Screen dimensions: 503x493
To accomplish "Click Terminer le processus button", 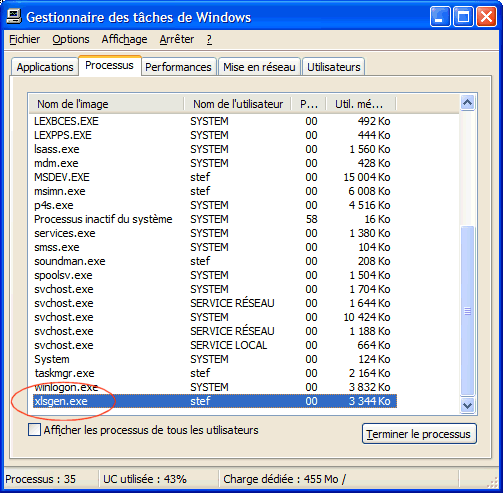I will tap(419, 434).
